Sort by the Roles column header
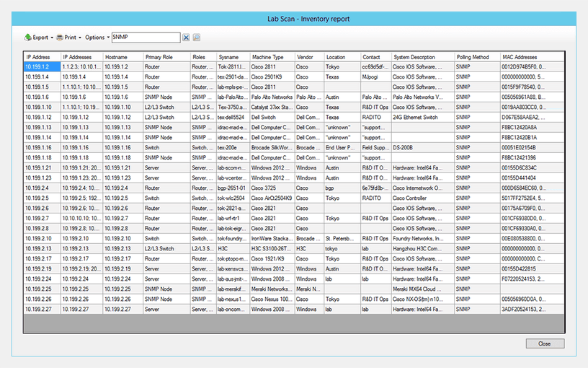 (204, 57)
